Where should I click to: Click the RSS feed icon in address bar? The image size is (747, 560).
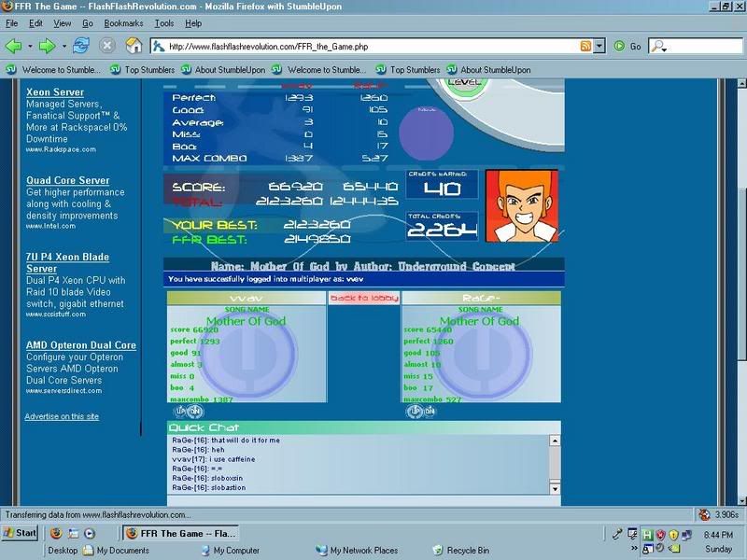click(585, 46)
